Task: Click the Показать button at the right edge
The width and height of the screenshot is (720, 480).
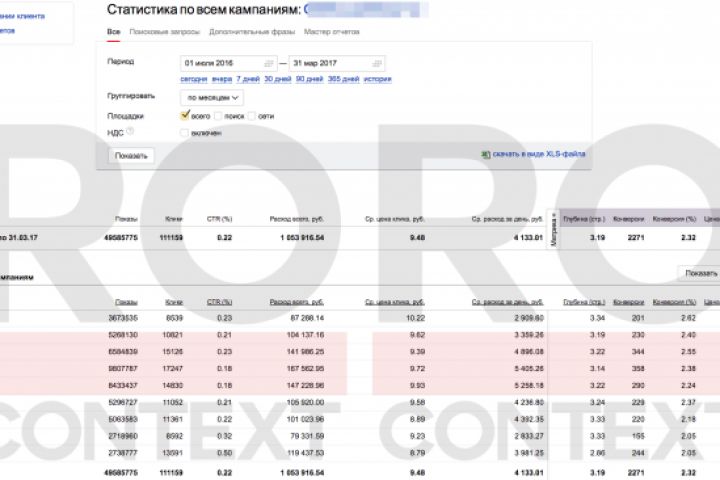Action: coord(700,273)
